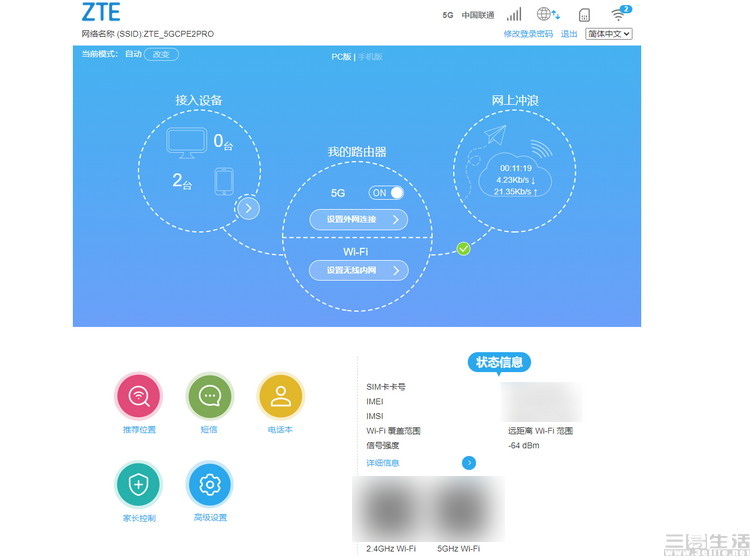Switch to the PC版 view
This screenshot has width=750, height=557.
coord(341,57)
